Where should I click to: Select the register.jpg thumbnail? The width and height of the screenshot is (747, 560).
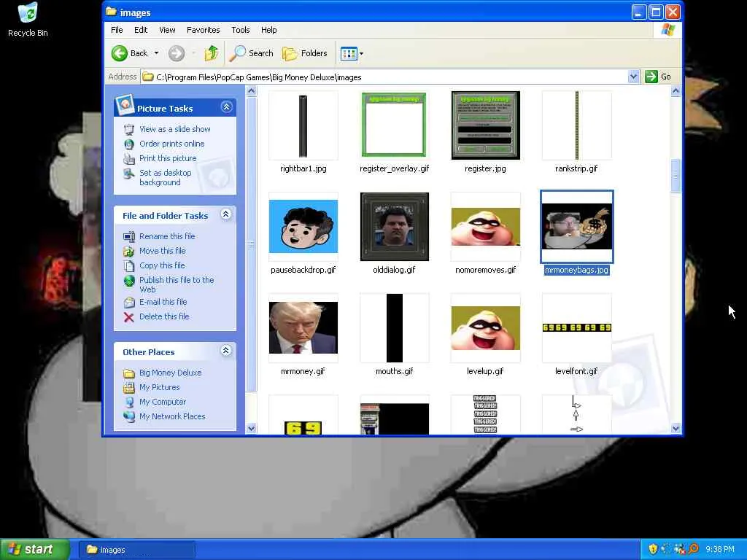coord(485,125)
